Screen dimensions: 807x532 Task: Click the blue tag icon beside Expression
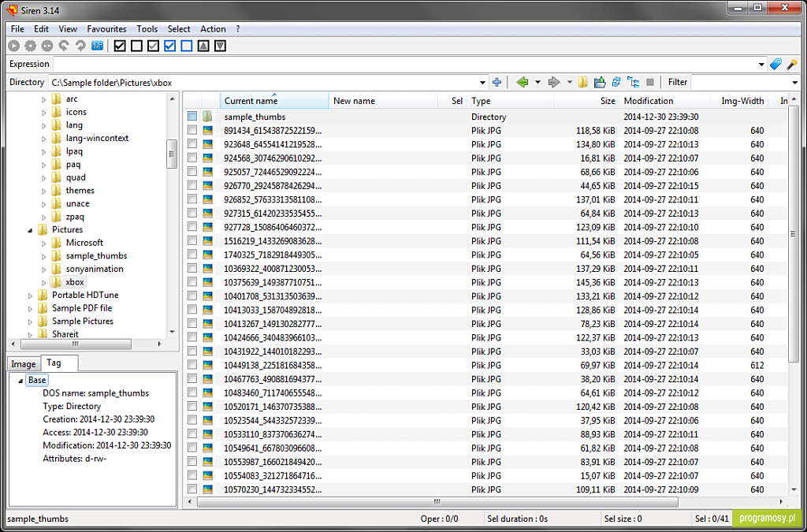pyautogui.click(x=775, y=65)
